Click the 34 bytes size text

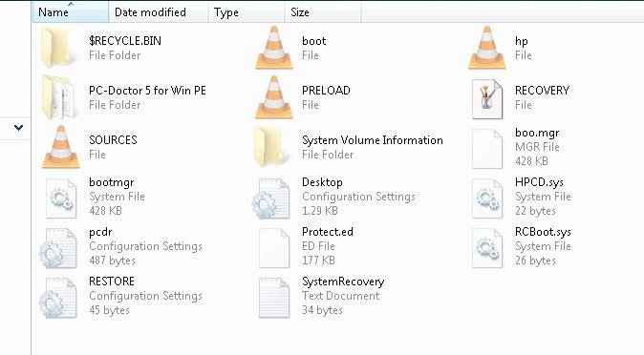[x=322, y=310]
